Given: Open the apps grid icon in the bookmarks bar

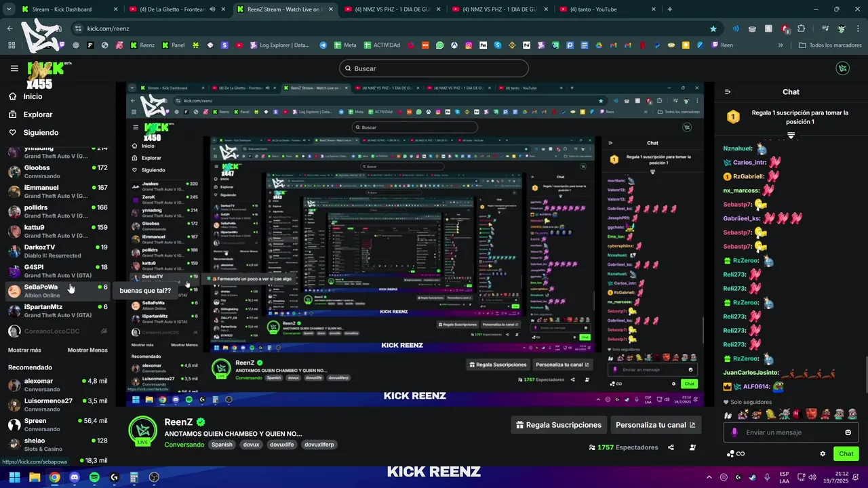Looking at the screenshot, I should pos(12,45).
